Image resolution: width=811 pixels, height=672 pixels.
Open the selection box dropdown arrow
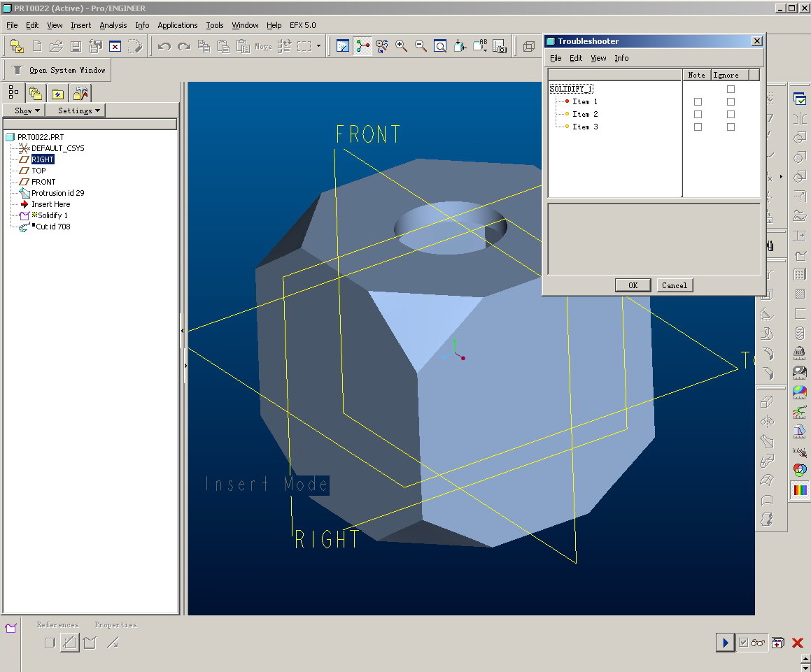click(x=318, y=46)
